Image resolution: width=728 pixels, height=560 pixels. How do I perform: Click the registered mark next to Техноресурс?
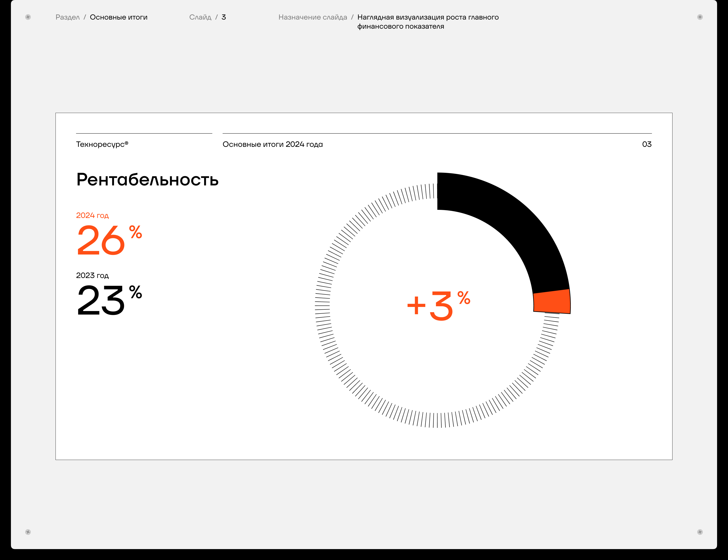(126, 143)
